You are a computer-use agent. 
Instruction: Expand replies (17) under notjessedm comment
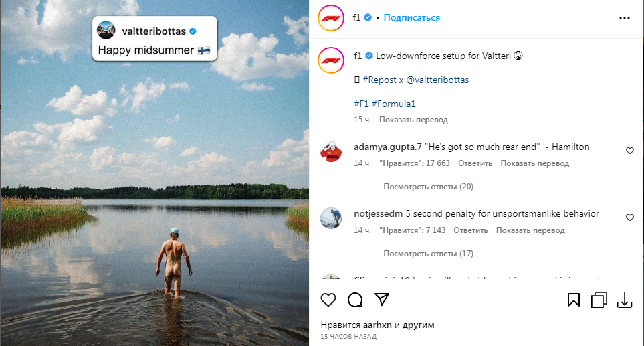(428, 254)
